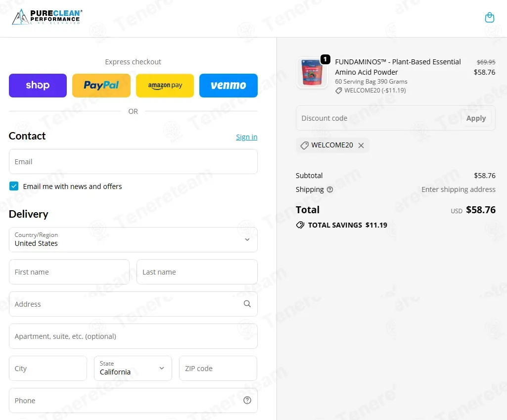The image size is (507, 420).
Task: Open the shopping bag cart icon
Action: 490,17
